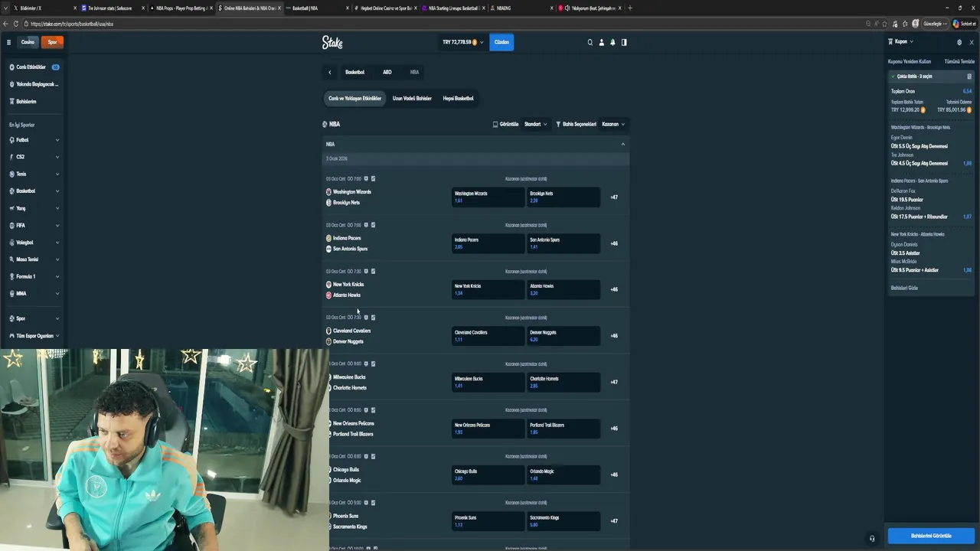980x551 pixels.
Task: Click Tümünü Temizle link
Action: [959, 61]
